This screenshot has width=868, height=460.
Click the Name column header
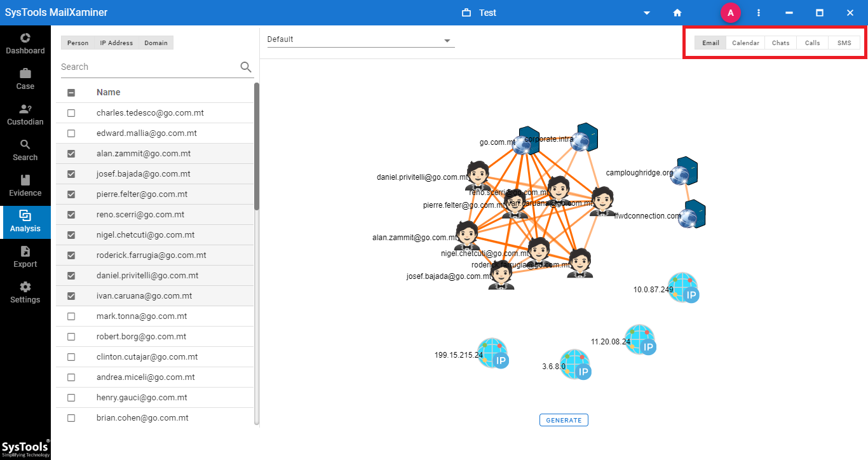(x=109, y=92)
